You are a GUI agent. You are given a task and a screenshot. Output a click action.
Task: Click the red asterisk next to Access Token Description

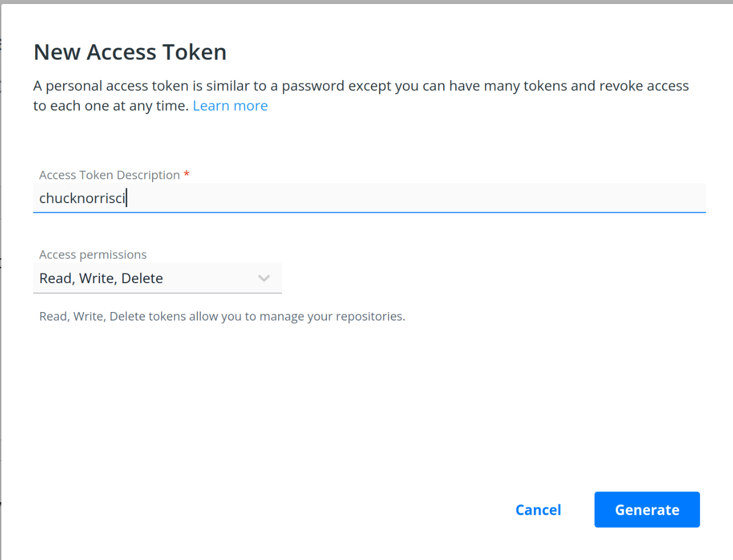click(187, 175)
